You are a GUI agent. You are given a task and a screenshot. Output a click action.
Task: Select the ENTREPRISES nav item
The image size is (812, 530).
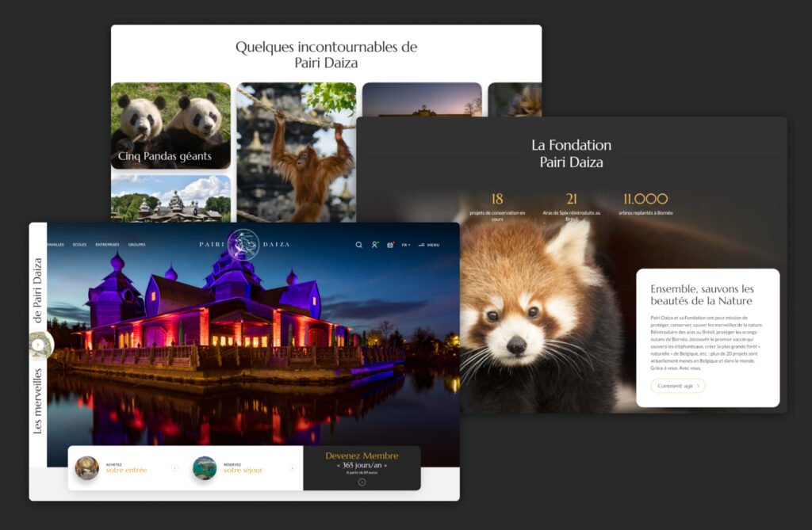(x=107, y=244)
